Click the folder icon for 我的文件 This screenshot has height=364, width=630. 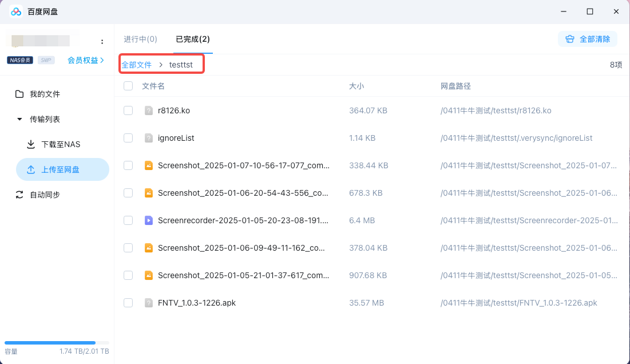click(x=19, y=94)
